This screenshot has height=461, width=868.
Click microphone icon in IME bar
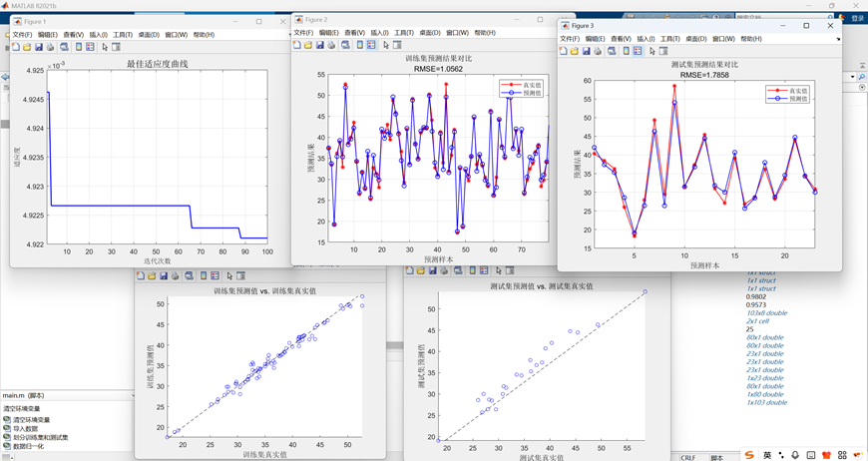(795, 455)
